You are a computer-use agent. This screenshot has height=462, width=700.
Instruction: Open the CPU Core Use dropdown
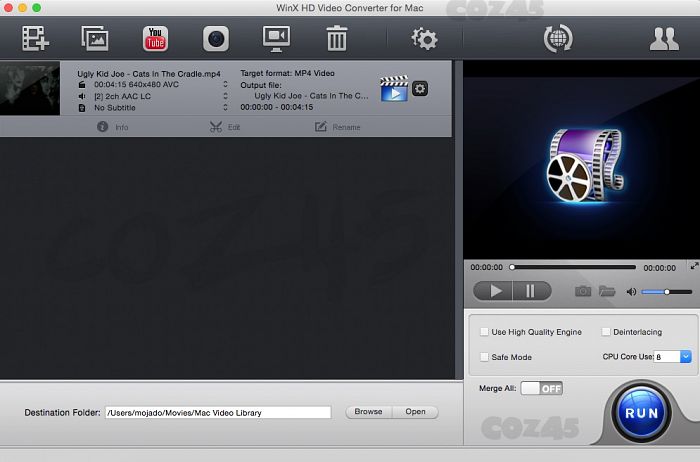(x=686, y=357)
